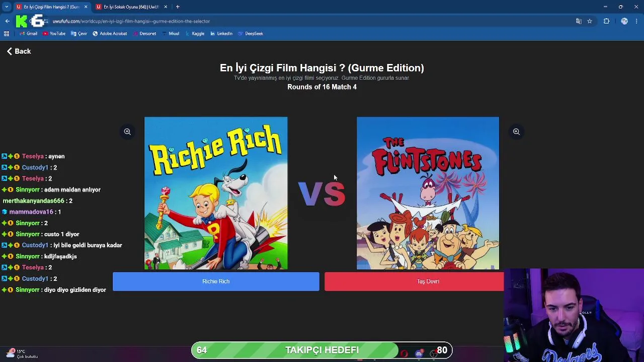Open the Kaggle bookmark
The height and width of the screenshot is (362, 644).
[194, 34]
